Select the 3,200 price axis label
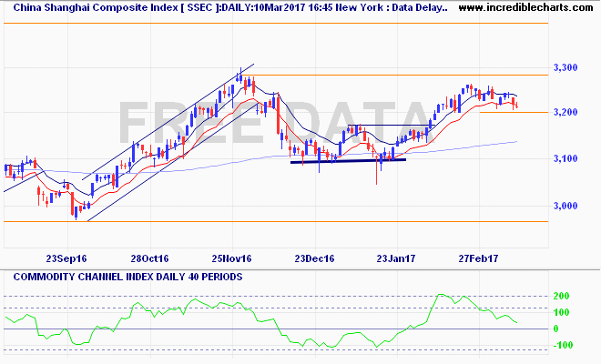This screenshot has width=601, height=364. click(x=565, y=112)
